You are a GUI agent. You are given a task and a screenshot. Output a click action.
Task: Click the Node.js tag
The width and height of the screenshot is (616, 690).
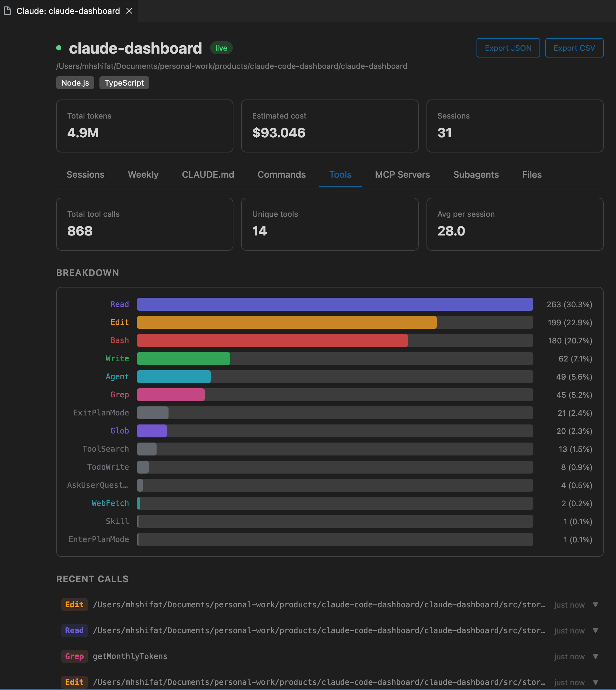[75, 83]
